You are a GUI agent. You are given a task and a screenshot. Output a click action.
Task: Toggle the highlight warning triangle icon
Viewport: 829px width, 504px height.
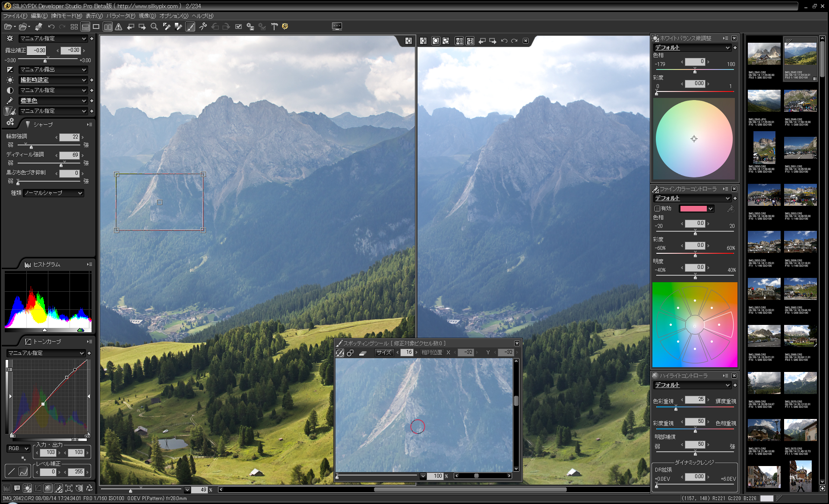coord(119,26)
